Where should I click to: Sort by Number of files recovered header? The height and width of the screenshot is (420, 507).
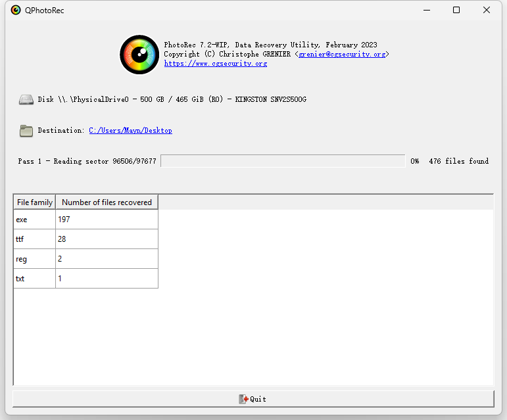[107, 202]
